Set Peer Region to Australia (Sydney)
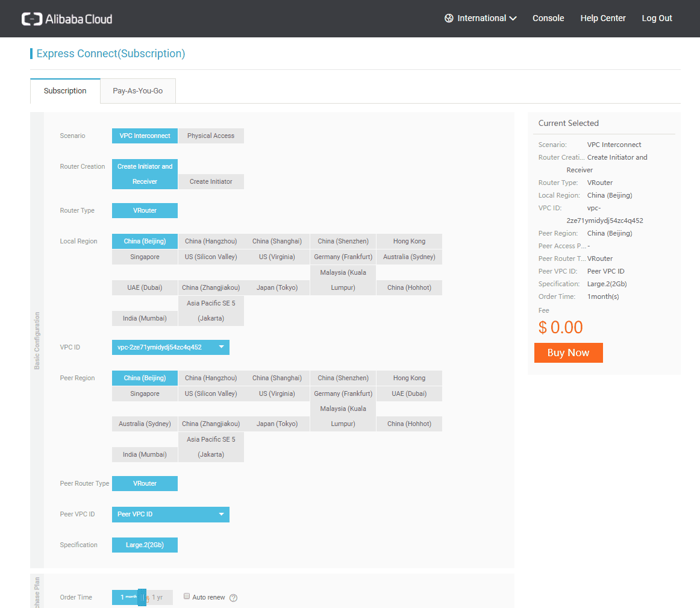 [145, 424]
